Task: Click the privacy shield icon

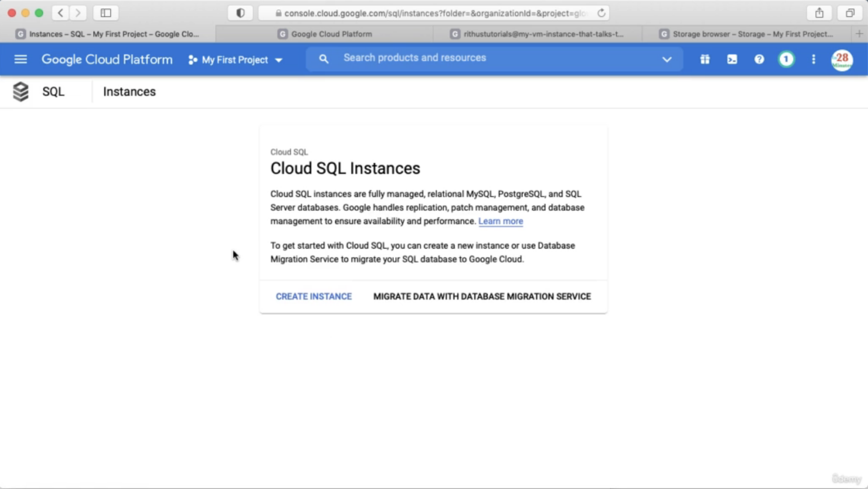Action: coord(240,13)
